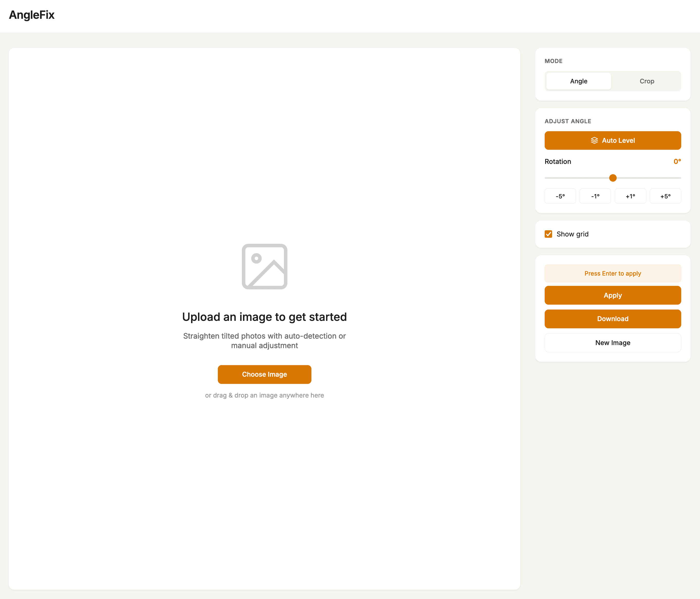Click the Press Enter to apply banner
This screenshot has width=700, height=599.
tap(613, 274)
